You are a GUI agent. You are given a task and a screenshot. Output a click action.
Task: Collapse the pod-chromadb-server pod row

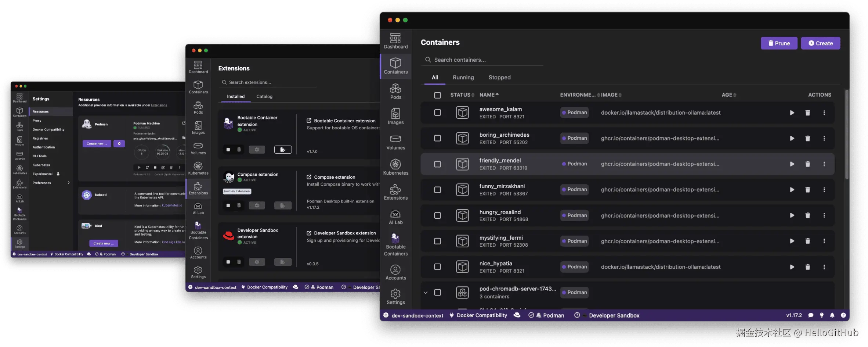coord(425,293)
